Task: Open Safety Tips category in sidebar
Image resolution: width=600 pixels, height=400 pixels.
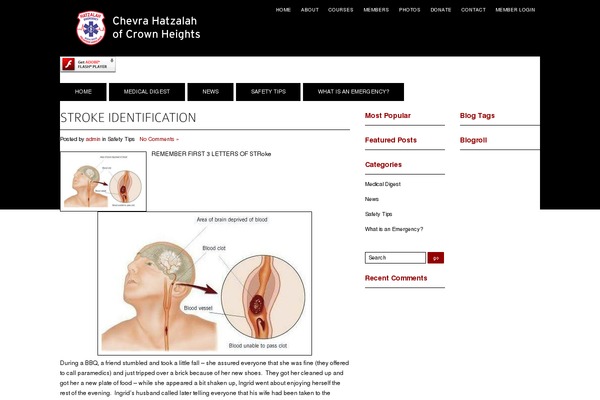Action: click(x=378, y=214)
